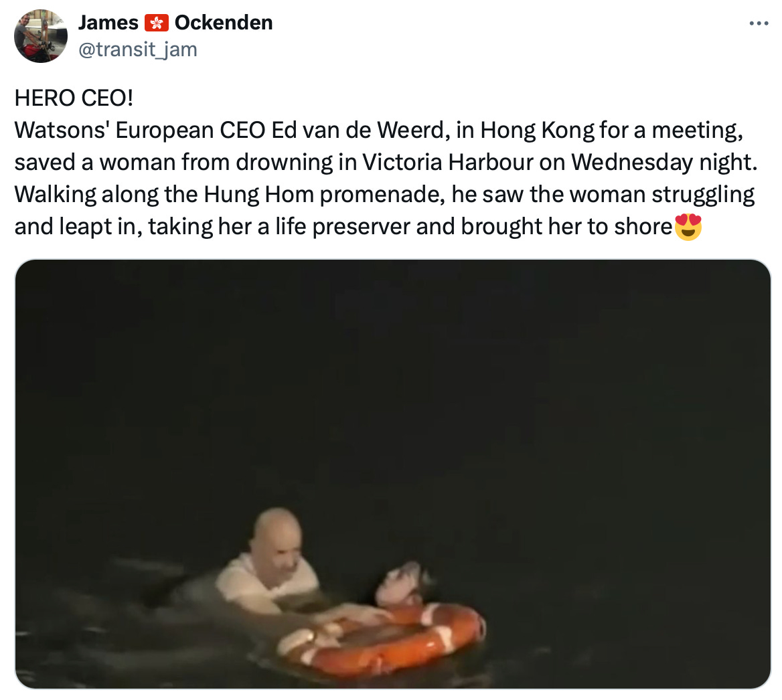Click the first name James in header
Viewport: 782px width, 700px height.
click(108, 23)
